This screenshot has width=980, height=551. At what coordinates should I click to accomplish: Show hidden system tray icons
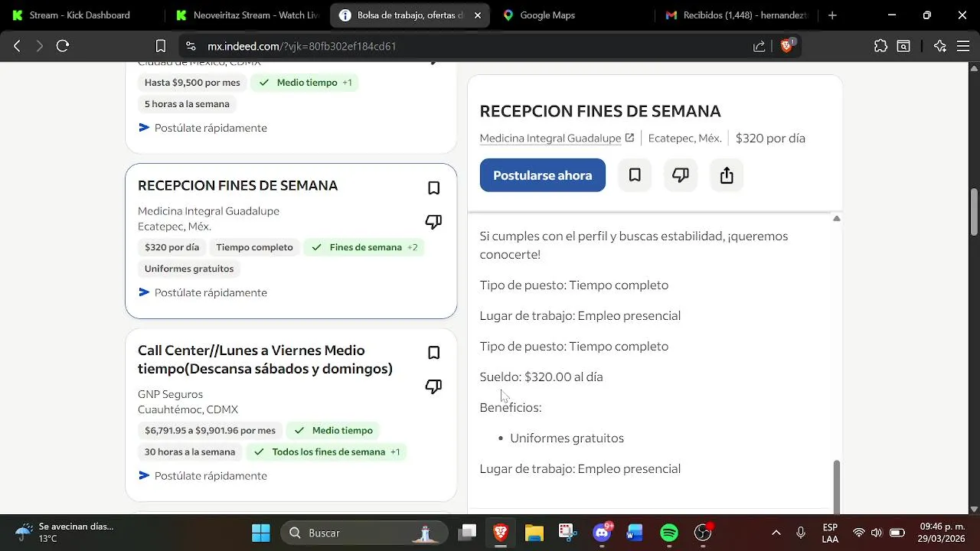click(x=776, y=533)
